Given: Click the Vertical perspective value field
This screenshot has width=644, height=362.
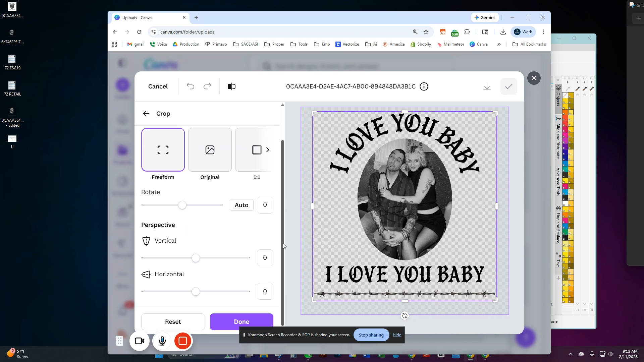Looking at the screenshot, I should (x=265, y=258).
